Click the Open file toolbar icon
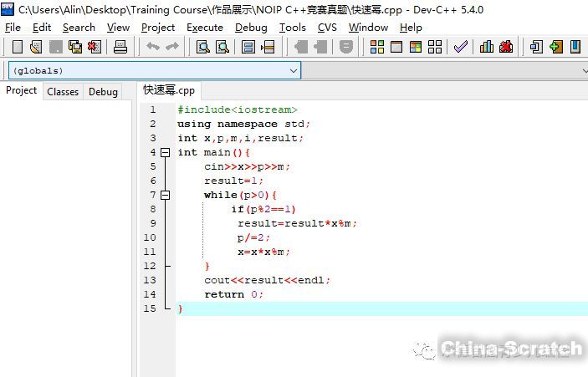The width and height of the screenshot is (588, 377). point(36,47)
